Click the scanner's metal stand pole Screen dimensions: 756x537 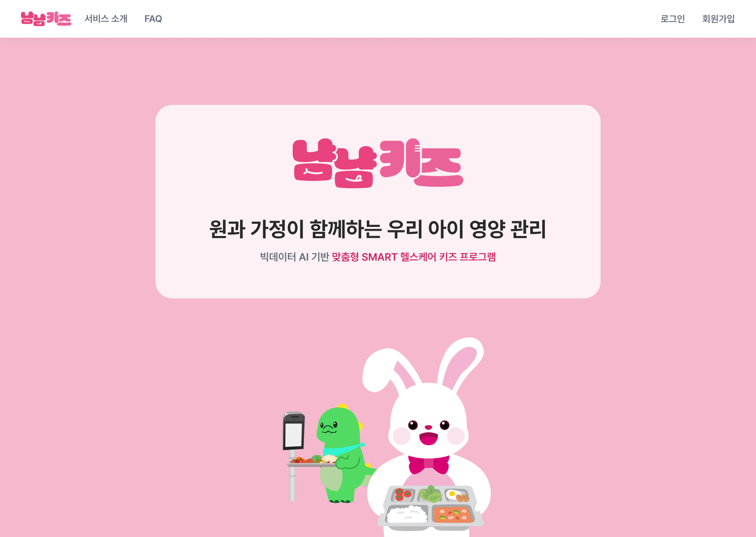(x=292, y=483)
